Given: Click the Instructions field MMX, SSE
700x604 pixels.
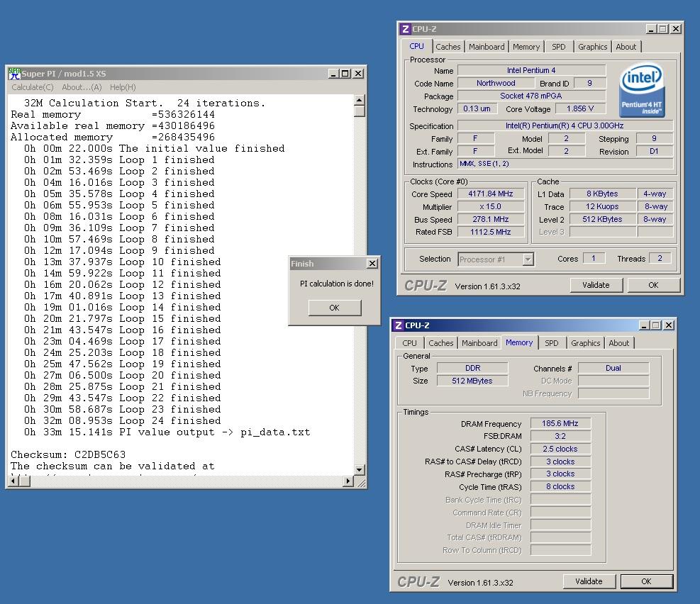Looking at the screenshot, I should pyautogui.click(x=565, y=164).
